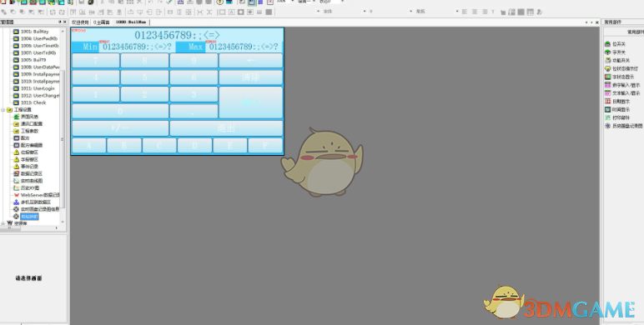Click the +/- sign keypad button
The height and width of the screenshot is (325, 644).
click(x=120, y=128)
